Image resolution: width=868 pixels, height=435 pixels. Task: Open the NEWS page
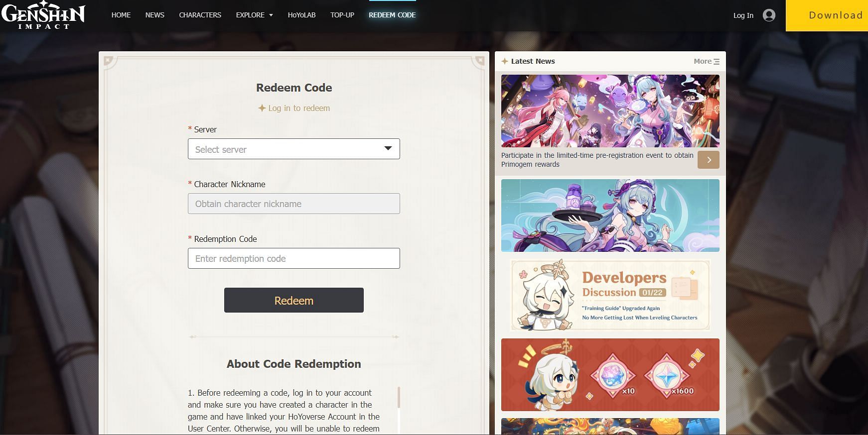click(155, 15)
